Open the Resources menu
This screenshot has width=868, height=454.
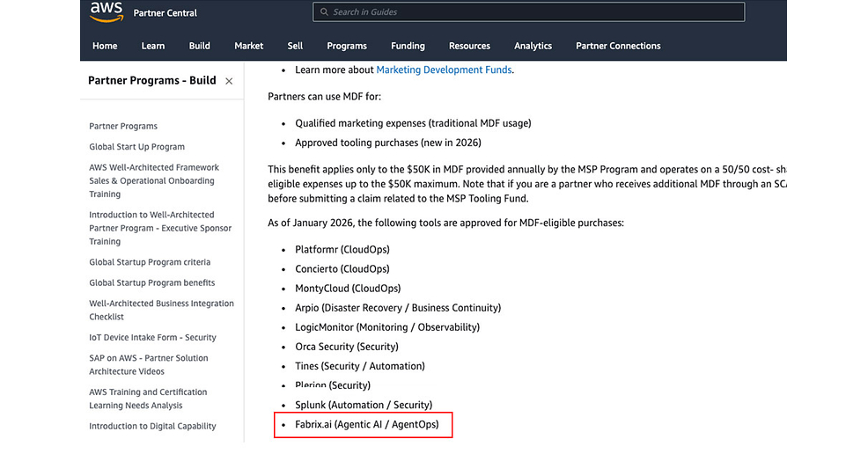pyautogui.click(x=469, y=46)
